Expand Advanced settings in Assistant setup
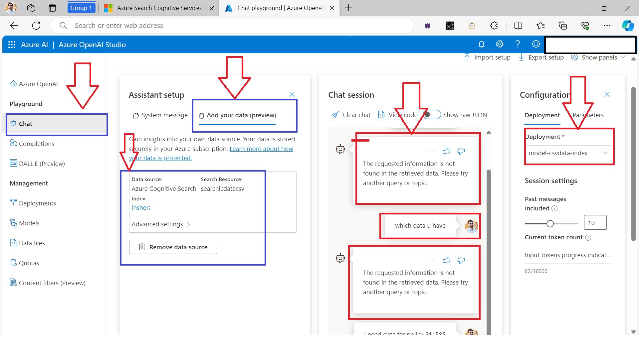 pyautogui.click(x=161, y=224)
